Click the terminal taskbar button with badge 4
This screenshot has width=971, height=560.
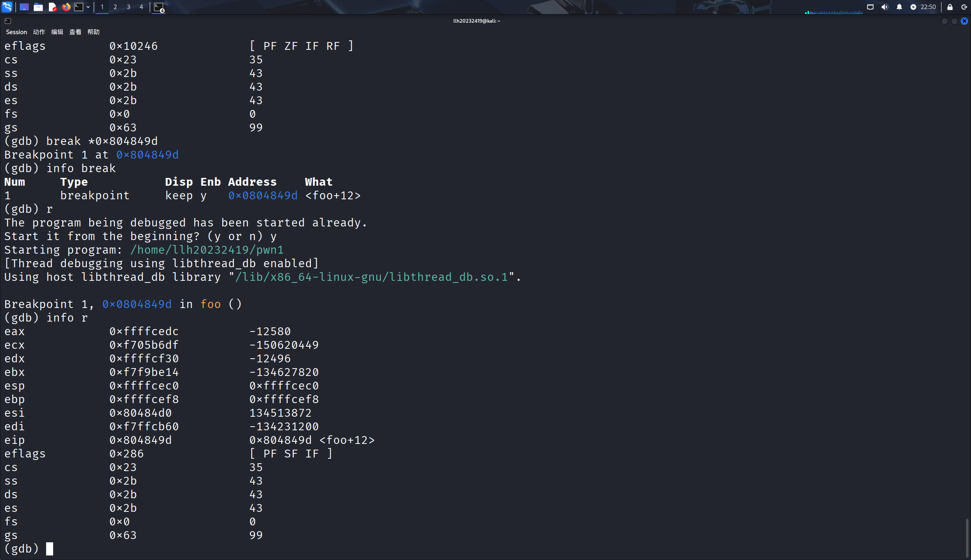159,7
